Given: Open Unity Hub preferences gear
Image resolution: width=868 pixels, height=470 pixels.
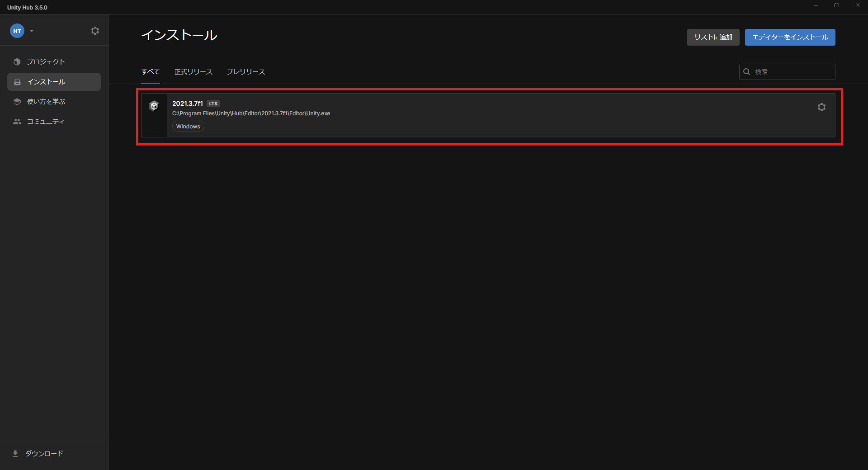Looking at the screenshot, I should coord(95,31).
